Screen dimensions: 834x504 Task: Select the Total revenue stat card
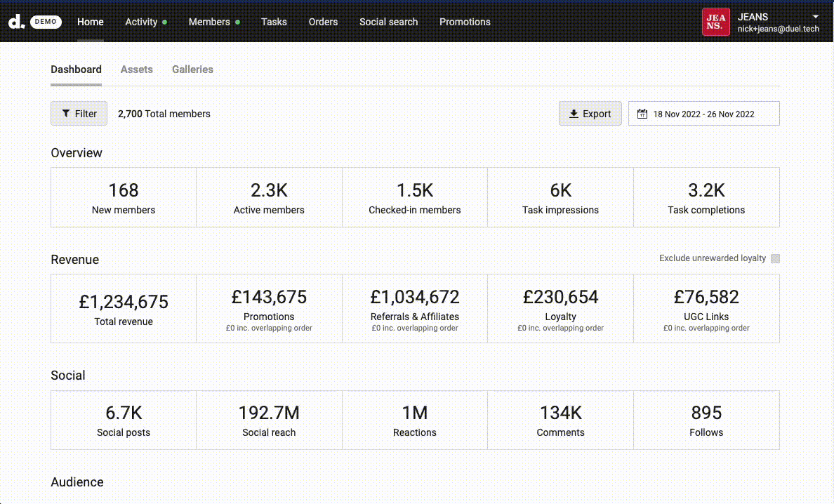tap(124, 309)
